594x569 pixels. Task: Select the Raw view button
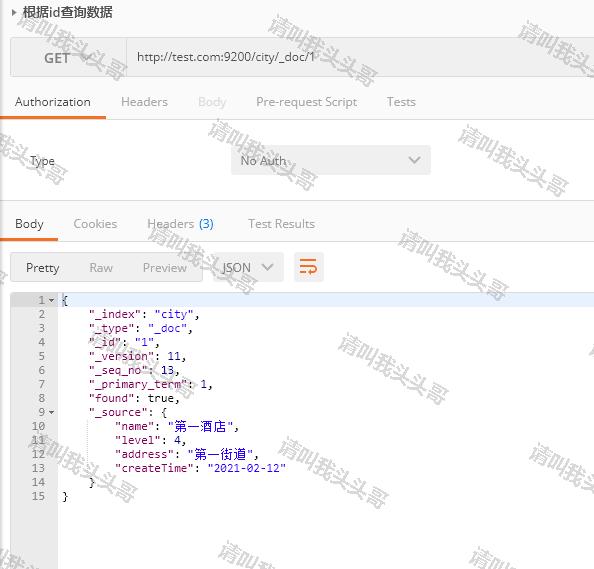coord(101,268)
